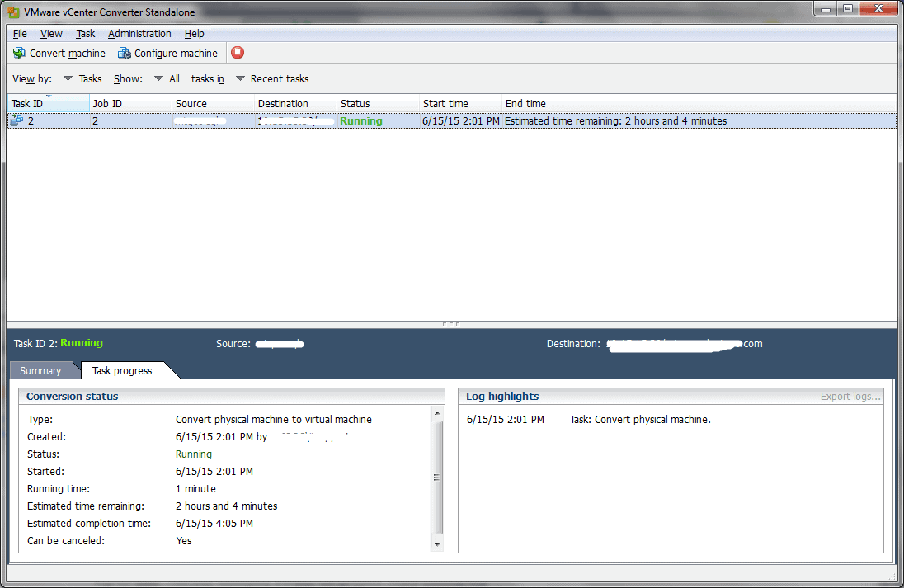Click the Log highlights panel title
904x588 pixels.
click(x=502, y=396)
